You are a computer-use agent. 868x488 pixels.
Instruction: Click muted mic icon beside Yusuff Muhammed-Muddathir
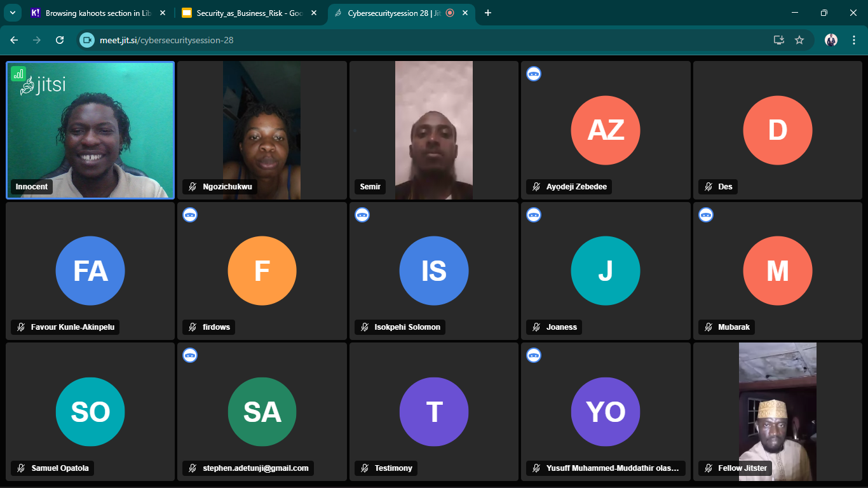(x=536, y=468)
